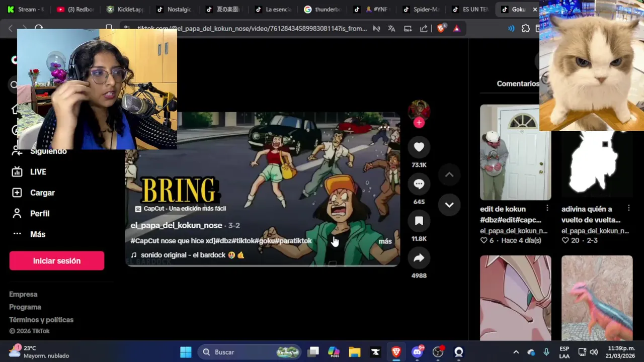Image resolution: width=644 pixels, height=362 pixels.
Task: Save video using the bookmark icon
Action: pos(419,221)
